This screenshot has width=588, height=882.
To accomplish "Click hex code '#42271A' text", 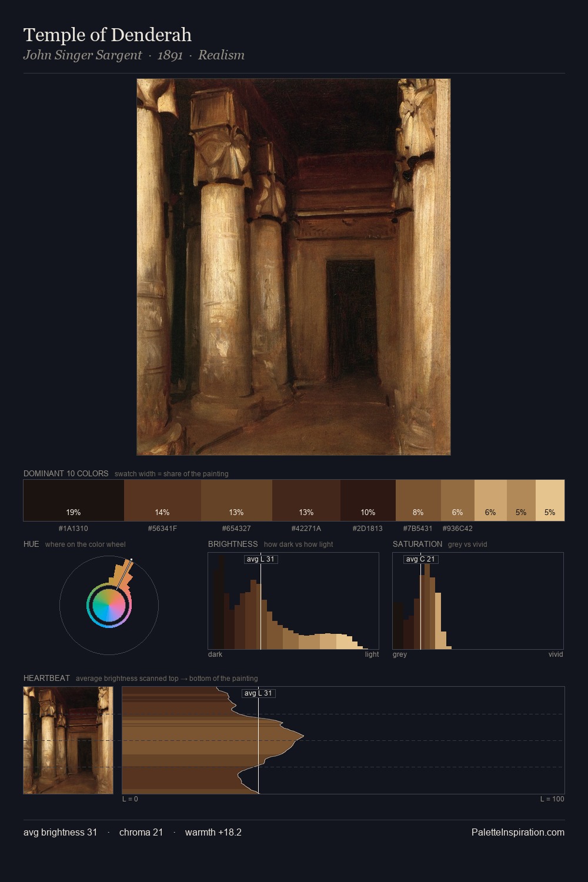I will [306, 529].
